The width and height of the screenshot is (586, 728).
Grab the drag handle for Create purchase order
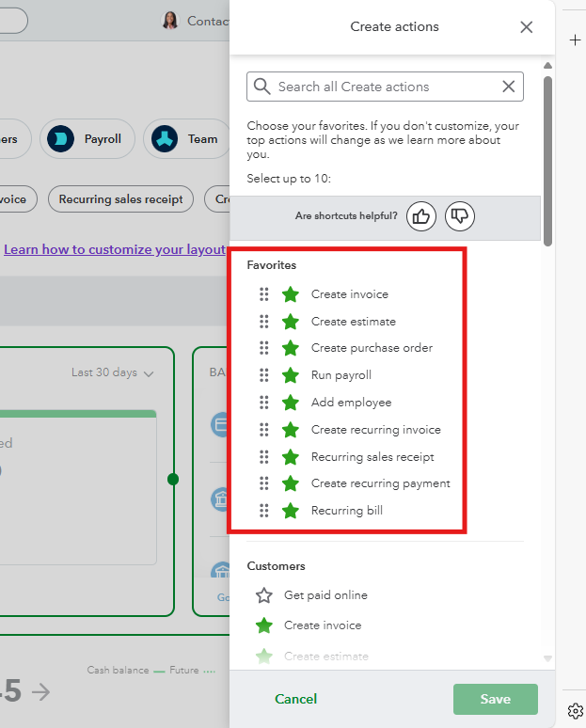[x=263, y=348]
